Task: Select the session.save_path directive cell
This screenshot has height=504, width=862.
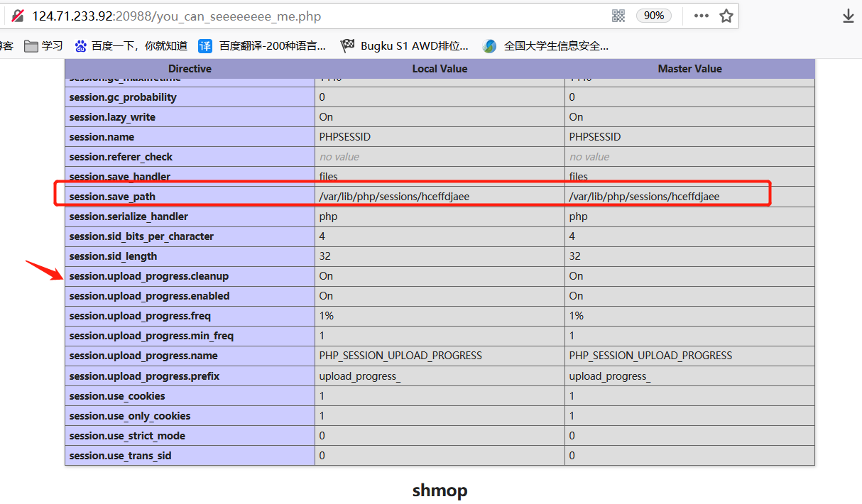Action: click(x=190, y=197)
